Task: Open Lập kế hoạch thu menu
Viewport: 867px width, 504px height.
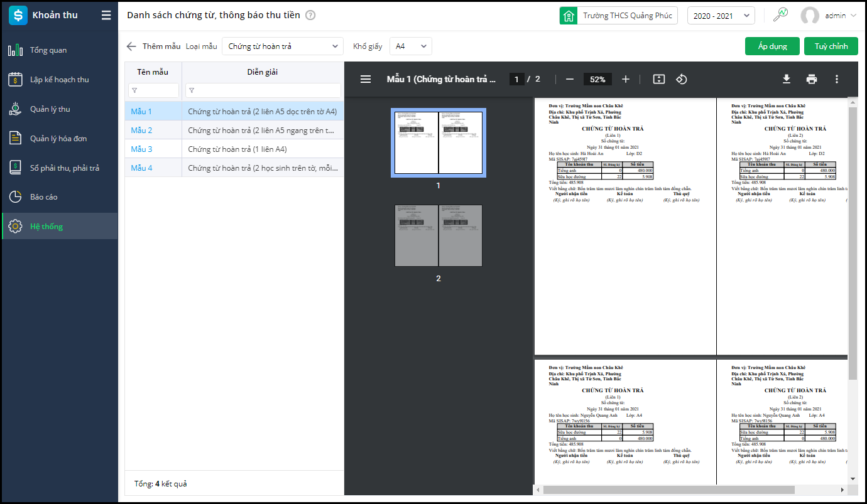Action: coord(60,80)
